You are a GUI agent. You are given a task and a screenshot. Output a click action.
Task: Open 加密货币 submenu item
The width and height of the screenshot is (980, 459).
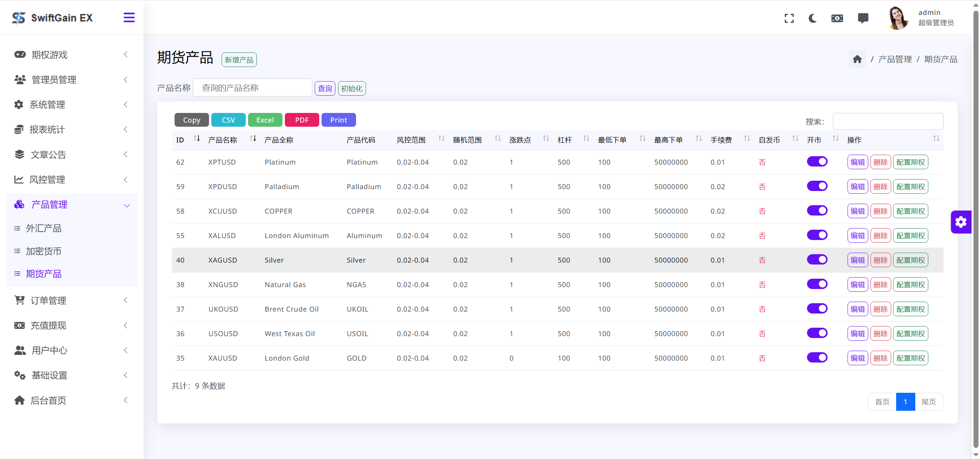pyautogui.click(x=44, y=252)
